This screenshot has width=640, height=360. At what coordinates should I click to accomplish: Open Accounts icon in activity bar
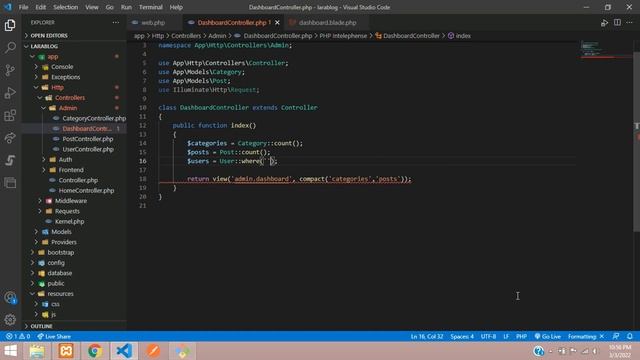(x=10, y=298)
